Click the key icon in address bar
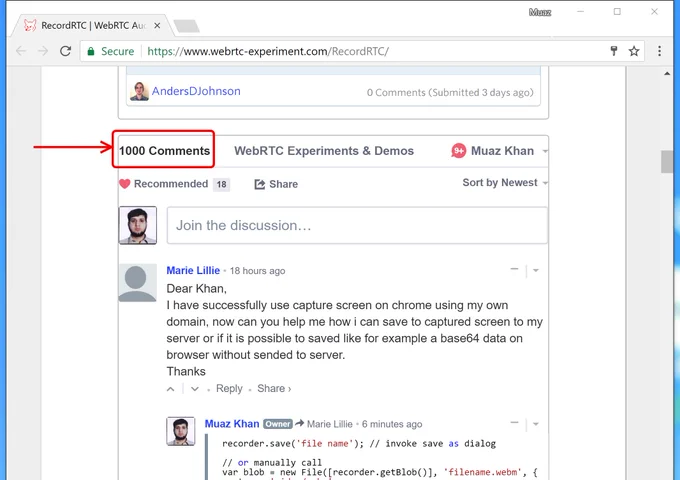The width and height of the screenshot is (680, 480). tap(614, 51)
